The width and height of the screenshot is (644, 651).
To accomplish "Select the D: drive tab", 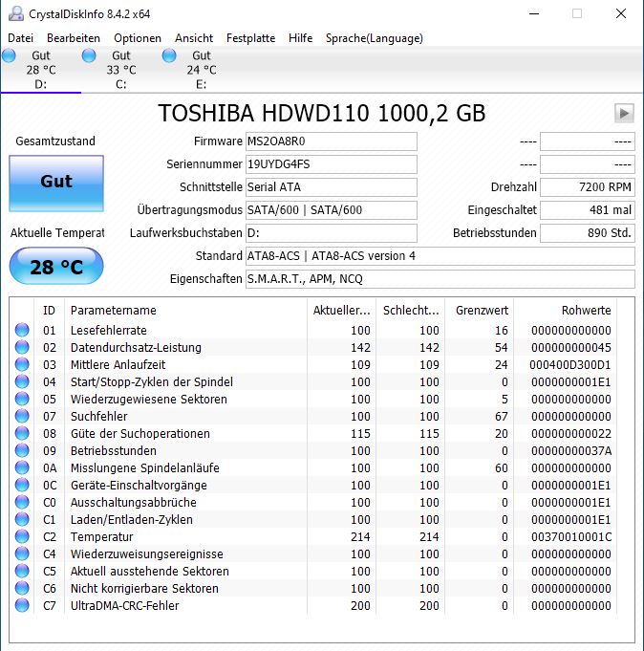I will coord(41,70).
